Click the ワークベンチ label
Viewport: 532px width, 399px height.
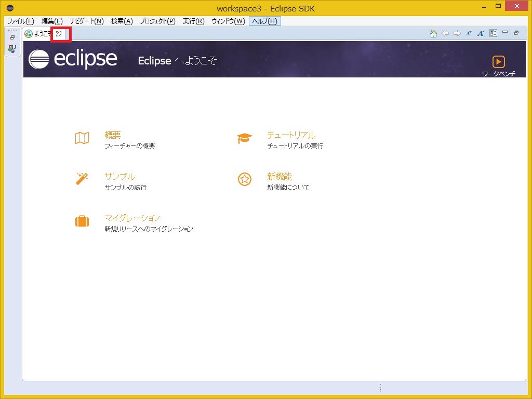498,74
